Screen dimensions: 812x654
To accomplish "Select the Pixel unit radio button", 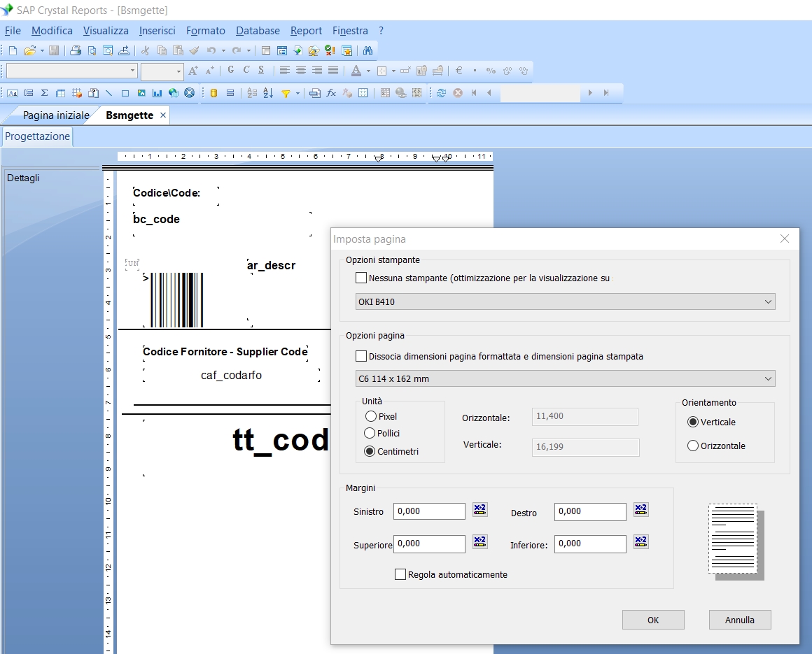I will click(x=370, y=416).
